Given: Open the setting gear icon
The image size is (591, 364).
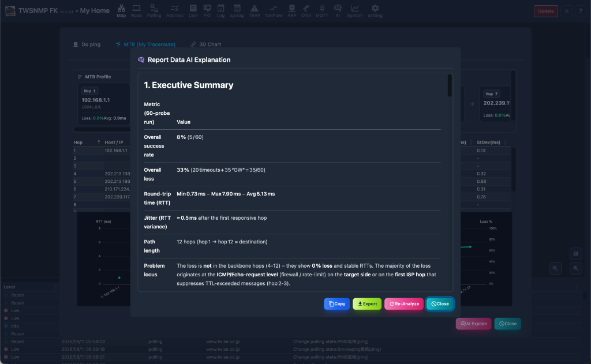Looking at the screenshot, I should point(375,11).
